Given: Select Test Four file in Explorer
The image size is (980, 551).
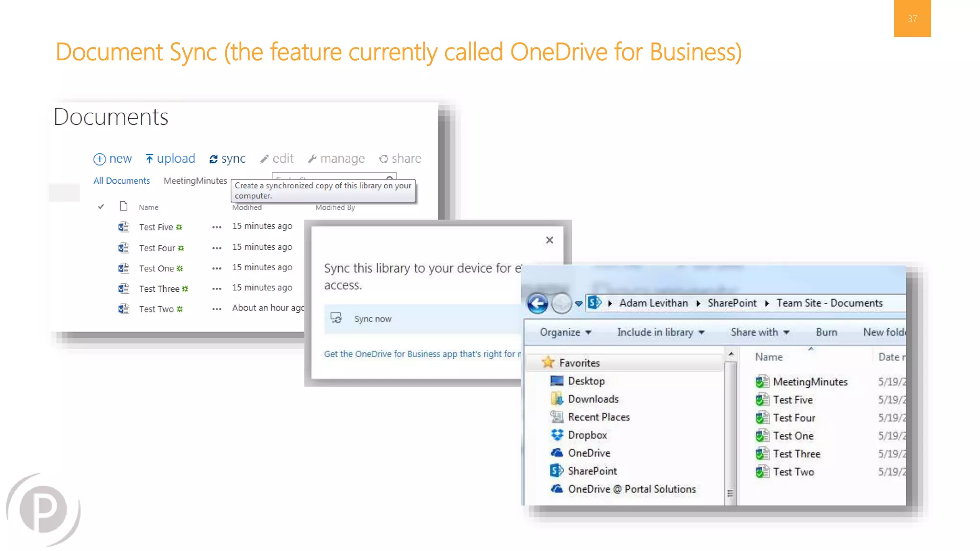Looking at the screenshot, I should pyautogui.click(x=794, y=418).
